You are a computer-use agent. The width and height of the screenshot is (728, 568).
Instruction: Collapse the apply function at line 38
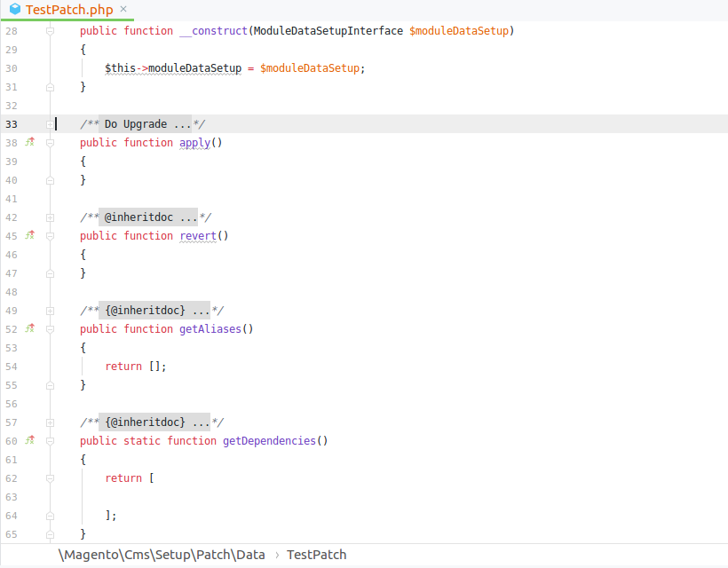coord(50,143)
